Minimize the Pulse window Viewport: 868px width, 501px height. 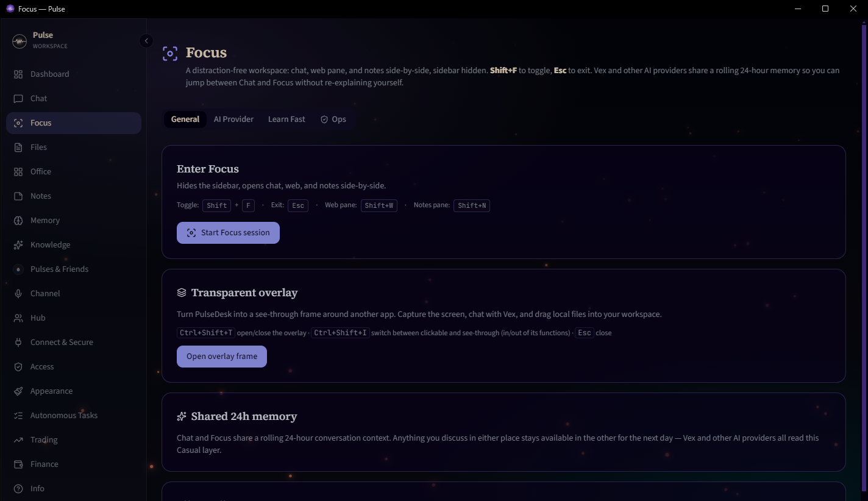click(x=798, y=9)
